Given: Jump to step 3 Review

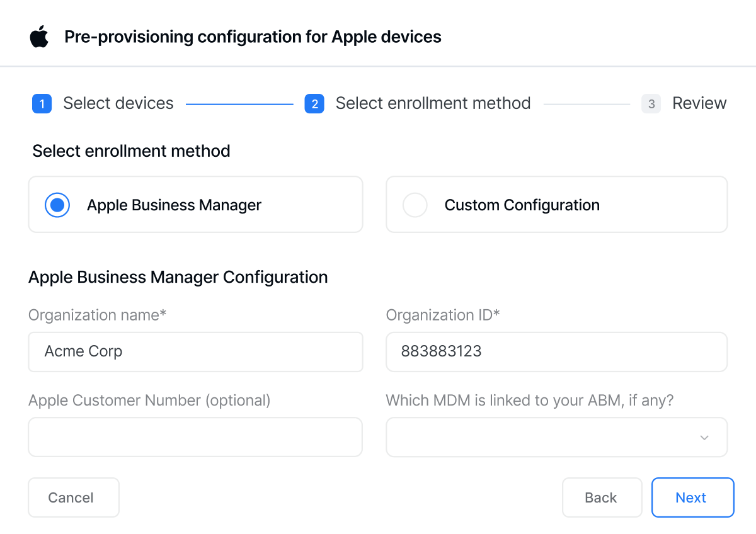Looking at the screenshot, I should click(684, 103).
